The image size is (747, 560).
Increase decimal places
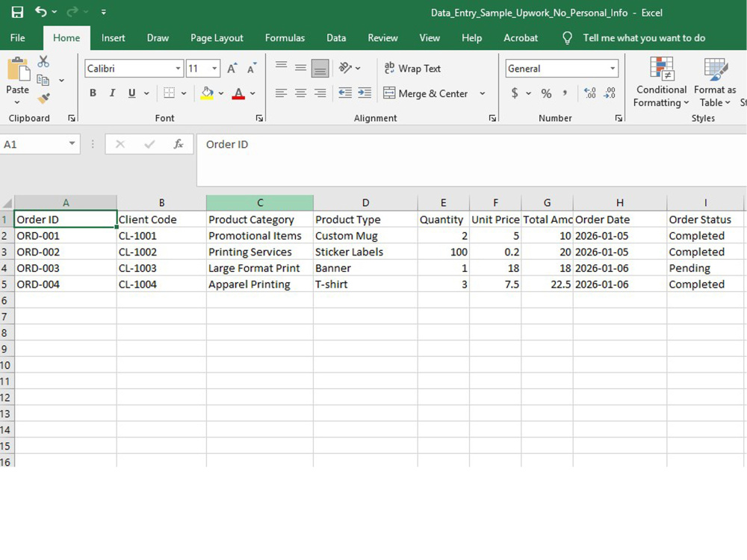(x=590, y=93)
